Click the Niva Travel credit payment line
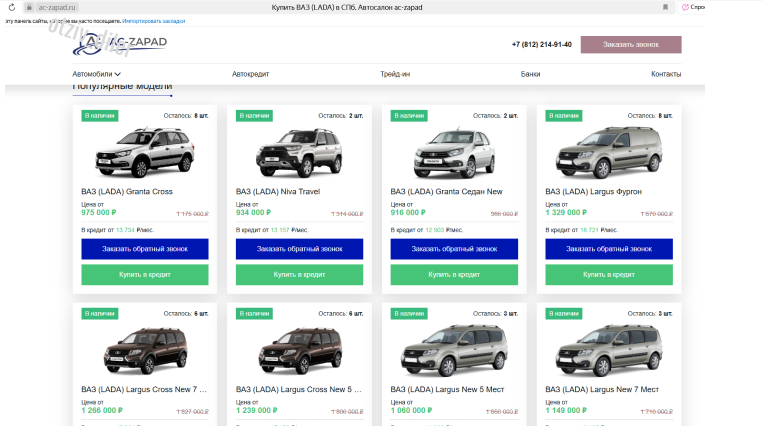 pos(272,230)
